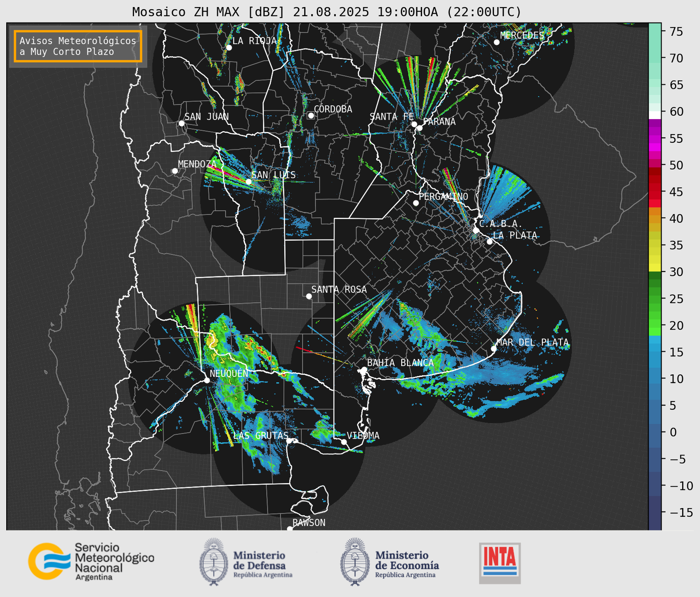Click the MAR DEL PLATA label text
The width and height of the screenshot is (700, 597).
point(532,342)
